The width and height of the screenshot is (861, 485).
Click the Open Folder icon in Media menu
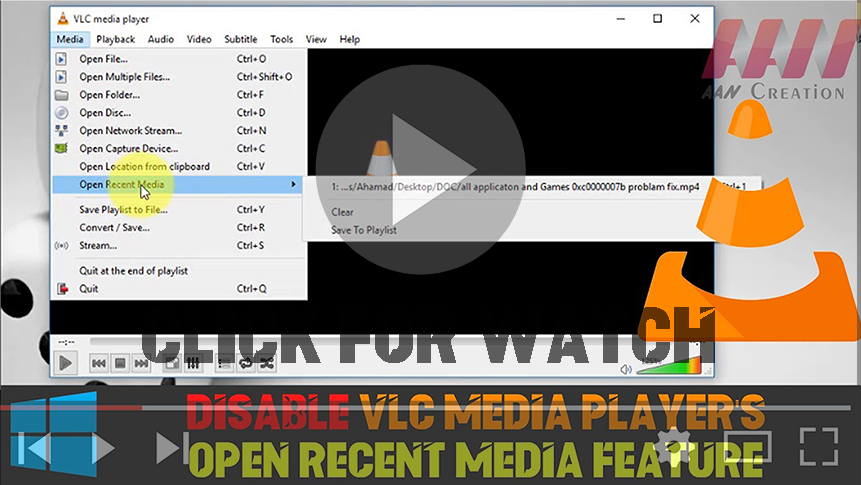click(x=60, y=95)
